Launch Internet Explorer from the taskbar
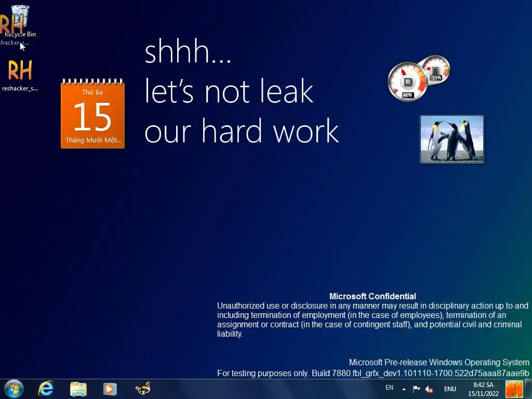 (x=46, y=389)
